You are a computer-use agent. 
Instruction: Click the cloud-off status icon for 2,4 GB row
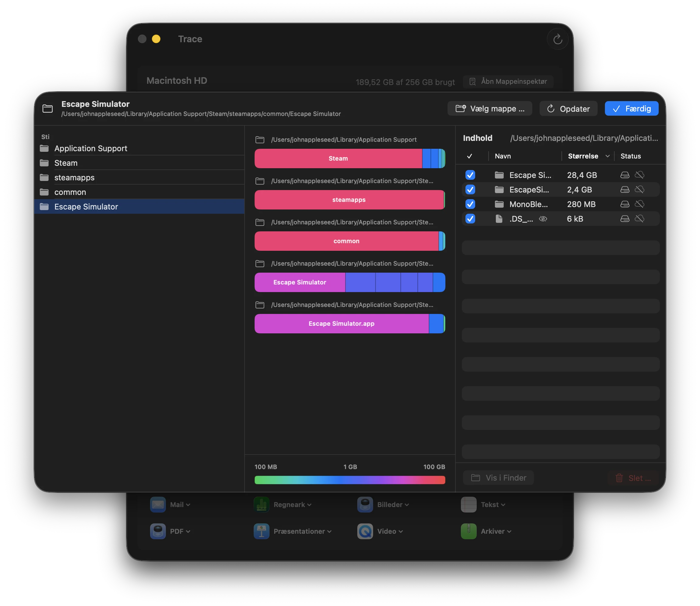[639, 189]
